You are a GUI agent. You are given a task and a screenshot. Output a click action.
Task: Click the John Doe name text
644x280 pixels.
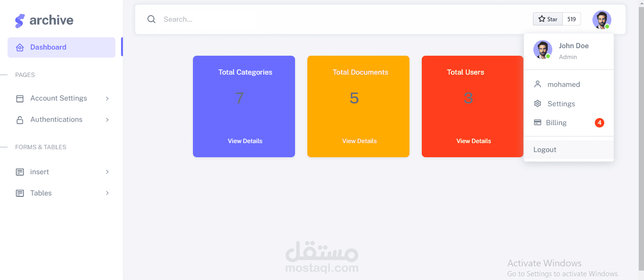[x=574, y=46]
